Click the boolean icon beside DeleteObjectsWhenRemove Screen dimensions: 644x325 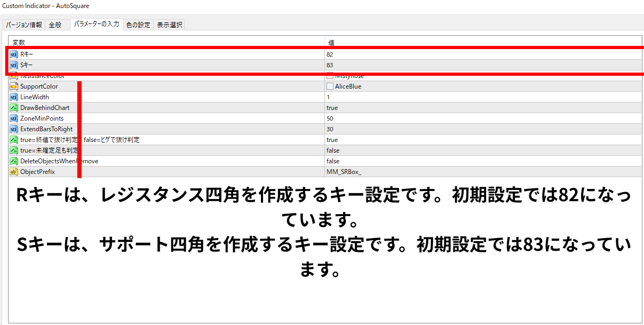pyautogui.click(x=14, y=161)
